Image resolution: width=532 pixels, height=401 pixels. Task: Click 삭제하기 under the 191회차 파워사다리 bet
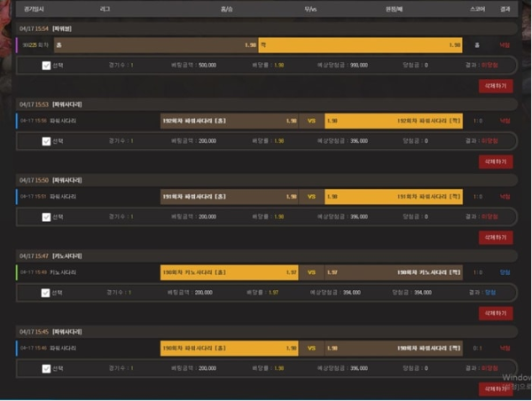495,237
